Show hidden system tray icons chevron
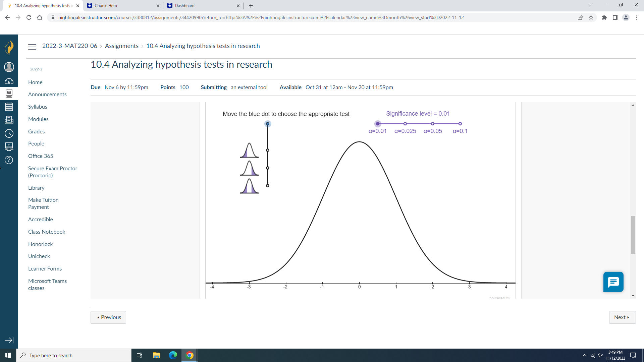The width and height of the screenshot is (644, 362). [x=585, y=355]
